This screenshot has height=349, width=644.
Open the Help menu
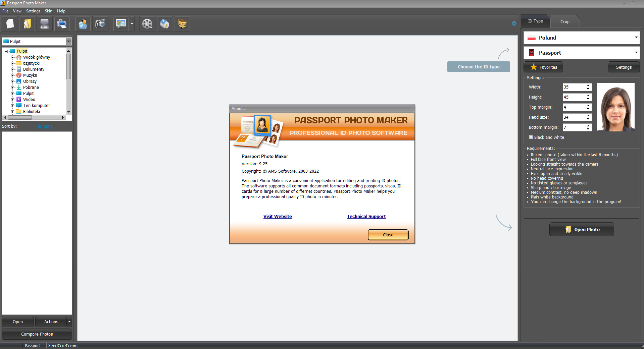[x=61, y=11]
